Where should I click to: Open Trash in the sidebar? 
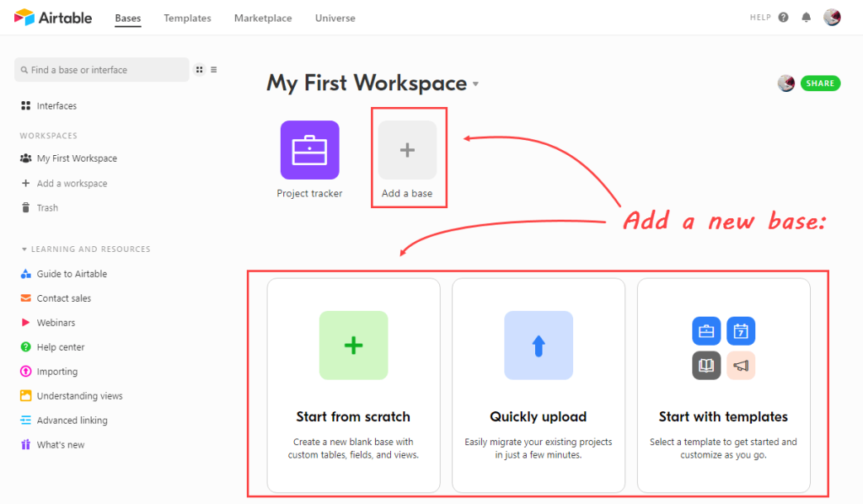point(47,207)
